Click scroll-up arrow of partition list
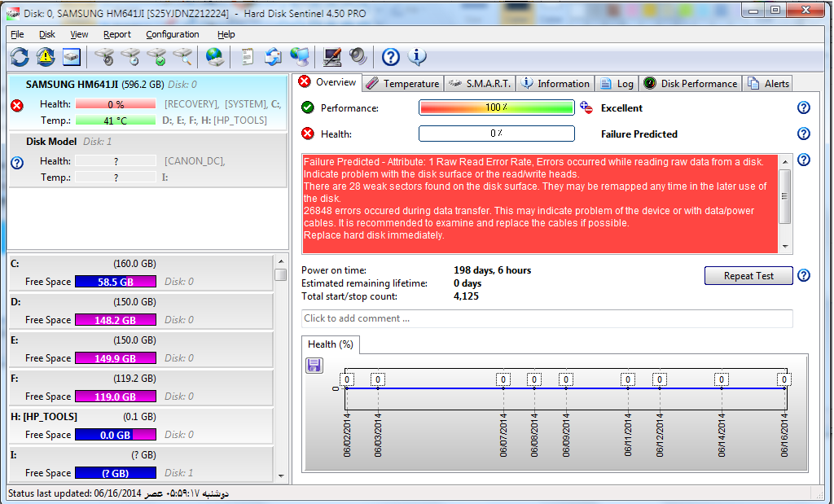Viewport: 834px width, 504px height. pyautogui.click(x=281, y=261)
